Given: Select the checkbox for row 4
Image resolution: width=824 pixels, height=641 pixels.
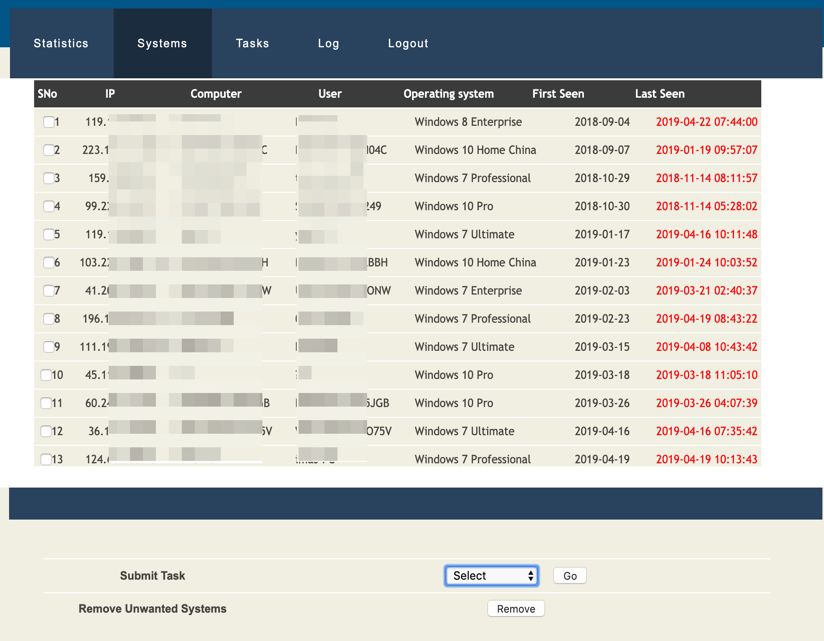Looking at the screenshot, I should [x=48, y=207].
